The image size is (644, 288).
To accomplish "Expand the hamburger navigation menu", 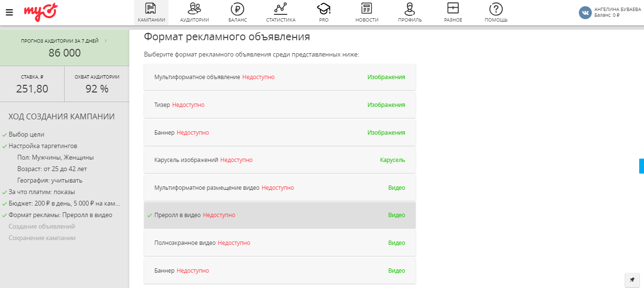I will tap(9, 12).
